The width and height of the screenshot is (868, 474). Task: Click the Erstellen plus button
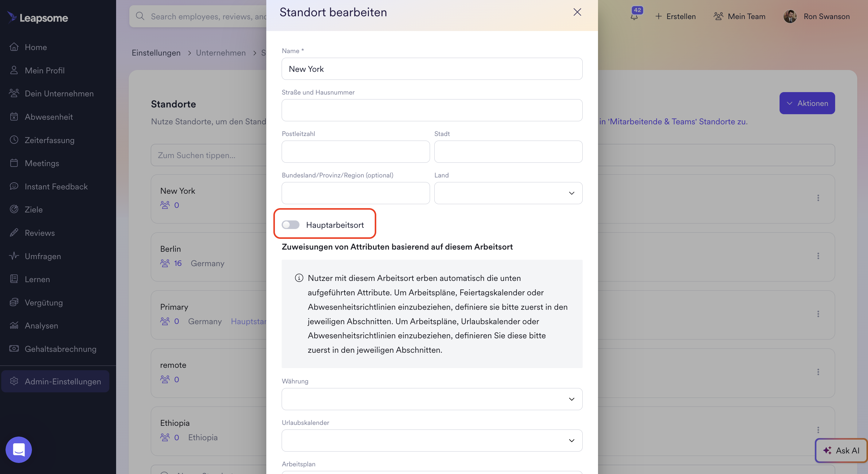tap(675, 16)
